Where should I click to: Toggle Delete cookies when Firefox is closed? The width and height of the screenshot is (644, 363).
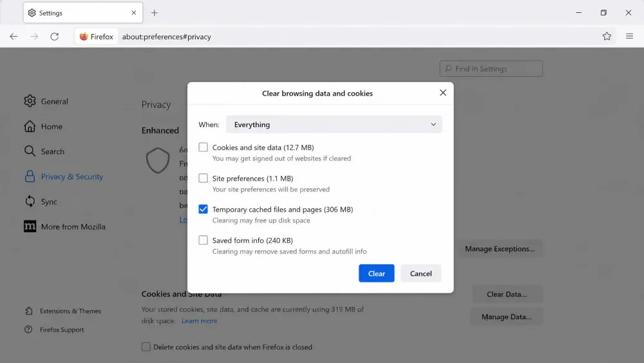click(146, 346)
